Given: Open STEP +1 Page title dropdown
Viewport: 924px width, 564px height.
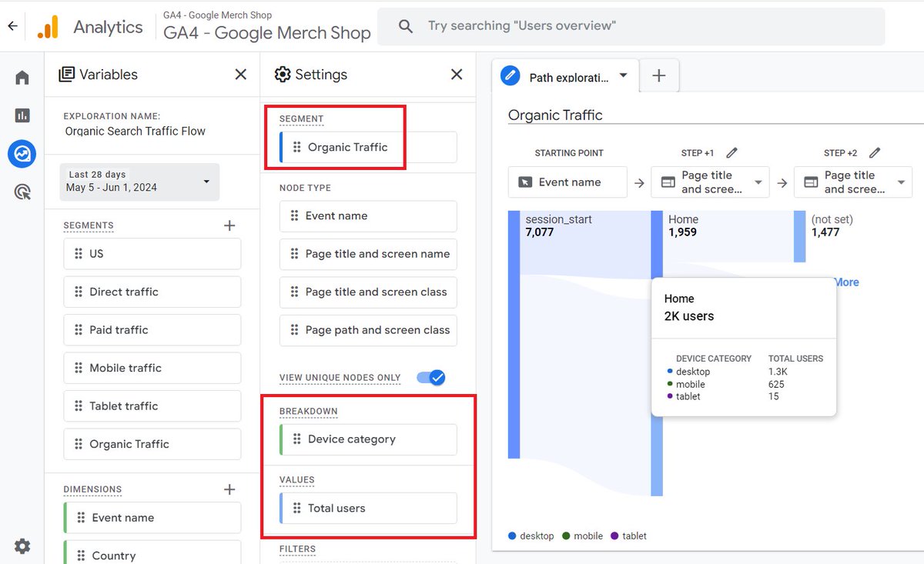Looking at the screenshot, I should pos(709,182).
